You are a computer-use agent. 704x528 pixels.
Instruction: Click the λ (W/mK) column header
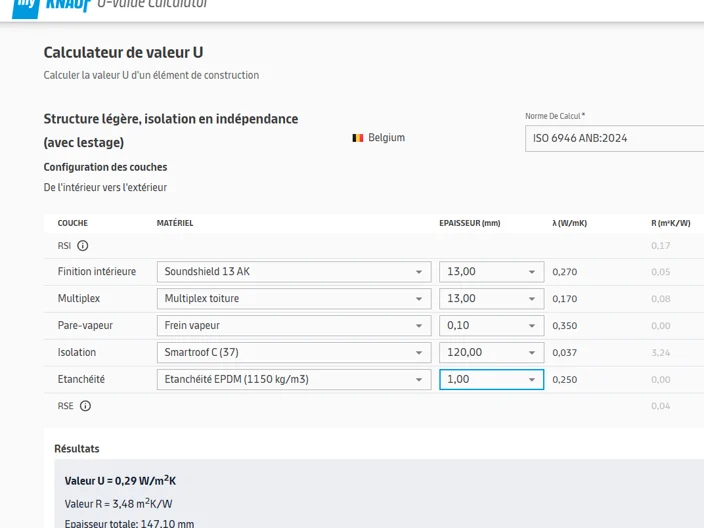coord(570,223)
